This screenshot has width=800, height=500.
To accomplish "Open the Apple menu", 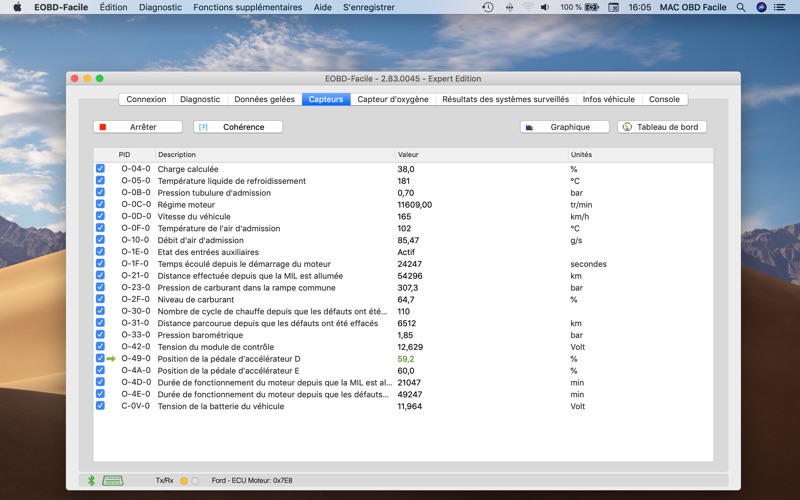I will pyautogui.click(x=17, y=7).
